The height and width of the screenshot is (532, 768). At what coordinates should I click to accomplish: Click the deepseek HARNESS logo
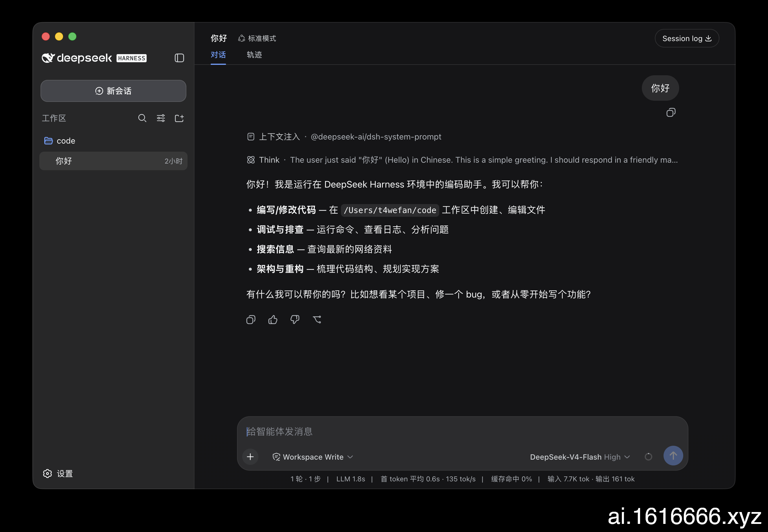click(94, 58)
